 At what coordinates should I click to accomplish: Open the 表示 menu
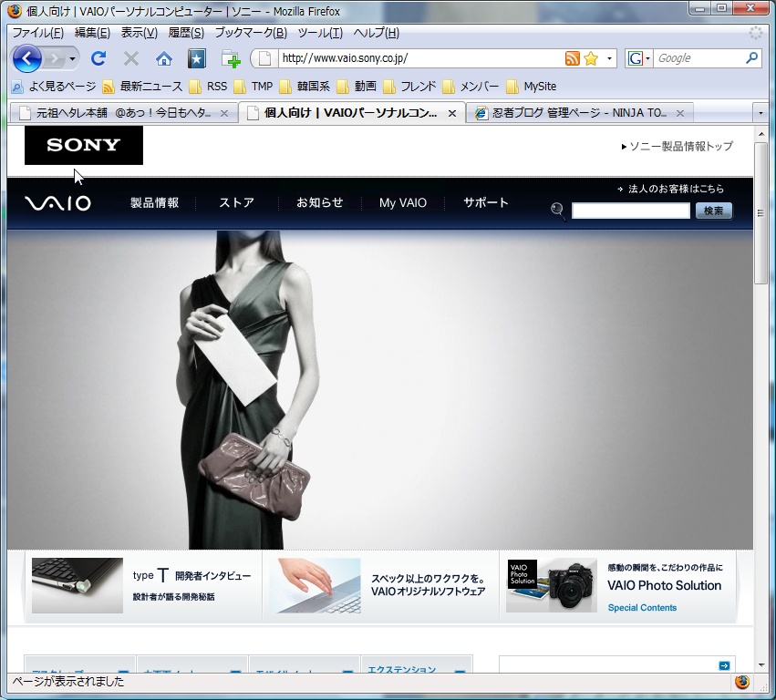140,33
